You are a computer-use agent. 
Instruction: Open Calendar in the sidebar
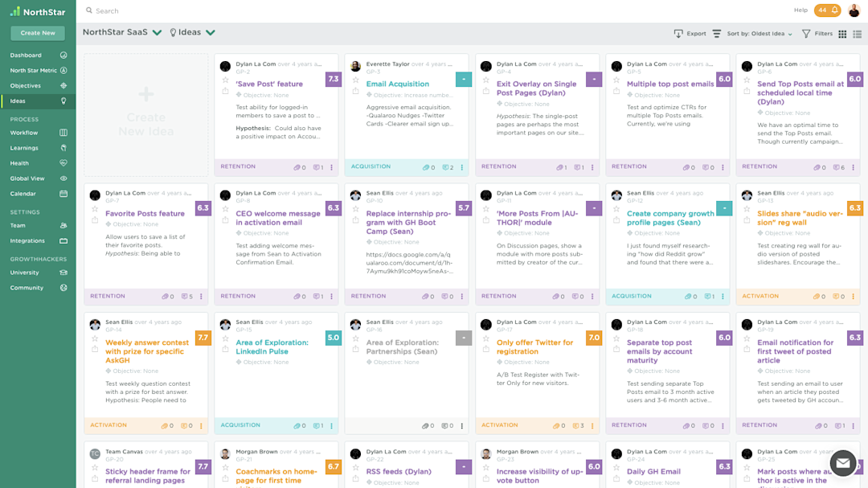(38, 194)
